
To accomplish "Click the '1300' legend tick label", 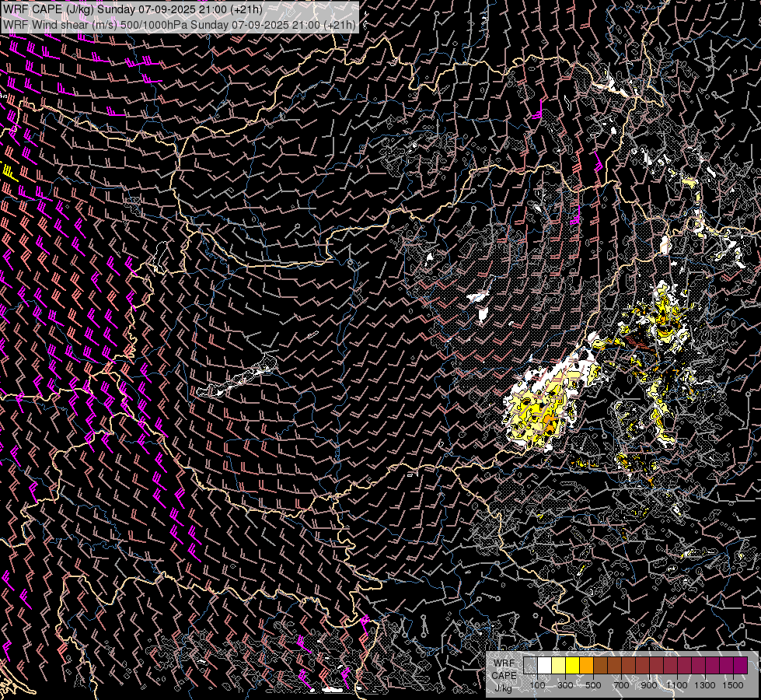I will point(705,685).
